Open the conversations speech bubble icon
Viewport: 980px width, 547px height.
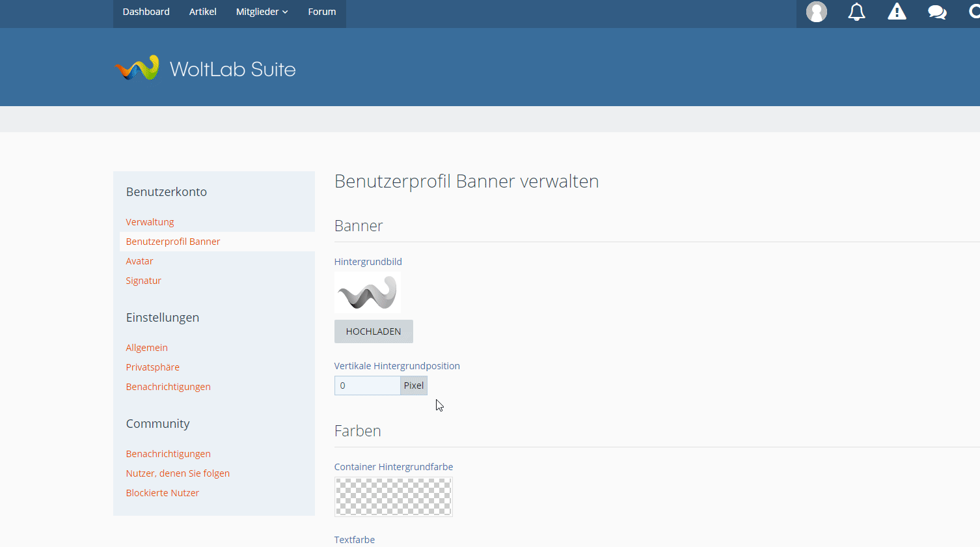click(x=937, y=12)
